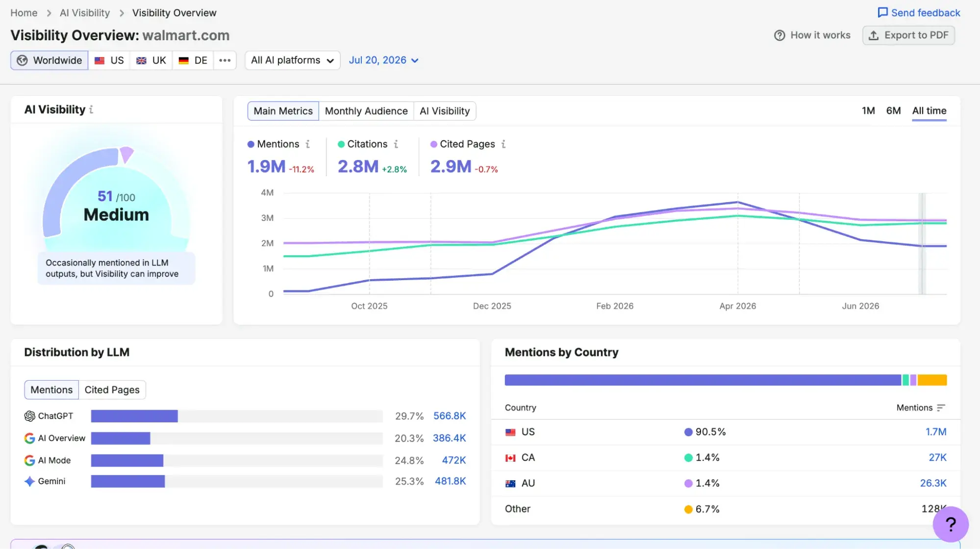Switch to the AI Visibility chart tab
Viewport: 980px width, 549px height.
(x=445, y=111)
